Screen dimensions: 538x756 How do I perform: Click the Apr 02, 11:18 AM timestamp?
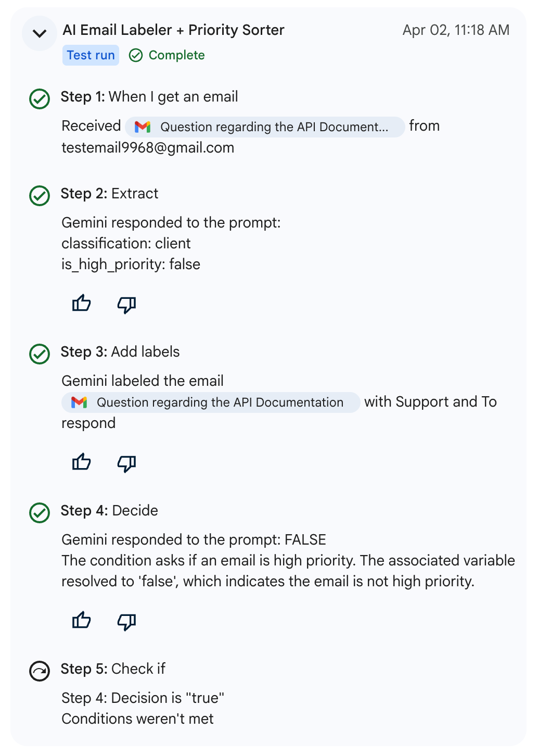tap(456, 30)
